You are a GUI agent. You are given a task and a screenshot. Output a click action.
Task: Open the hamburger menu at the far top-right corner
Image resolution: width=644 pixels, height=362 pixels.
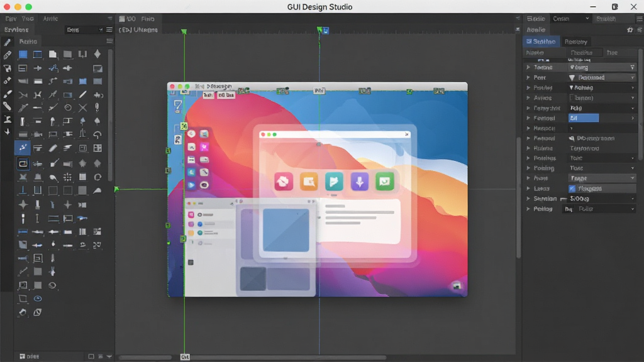(x=640, y=19)
